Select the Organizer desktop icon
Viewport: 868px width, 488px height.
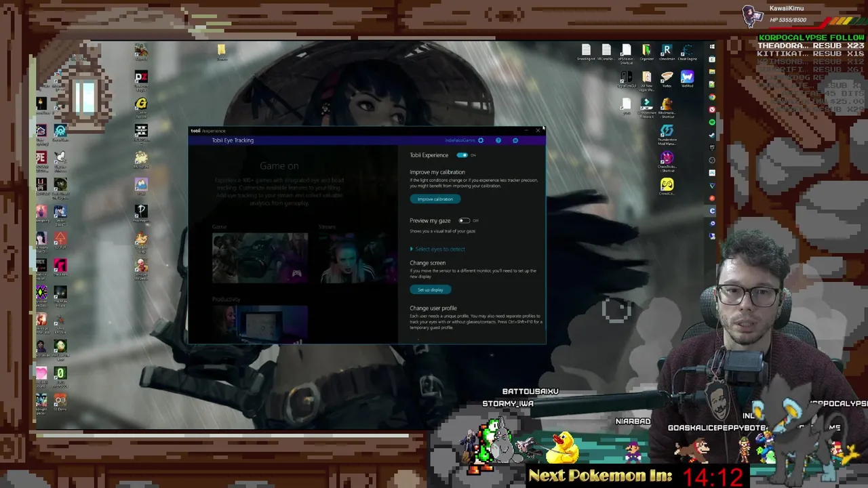point(646,53)
